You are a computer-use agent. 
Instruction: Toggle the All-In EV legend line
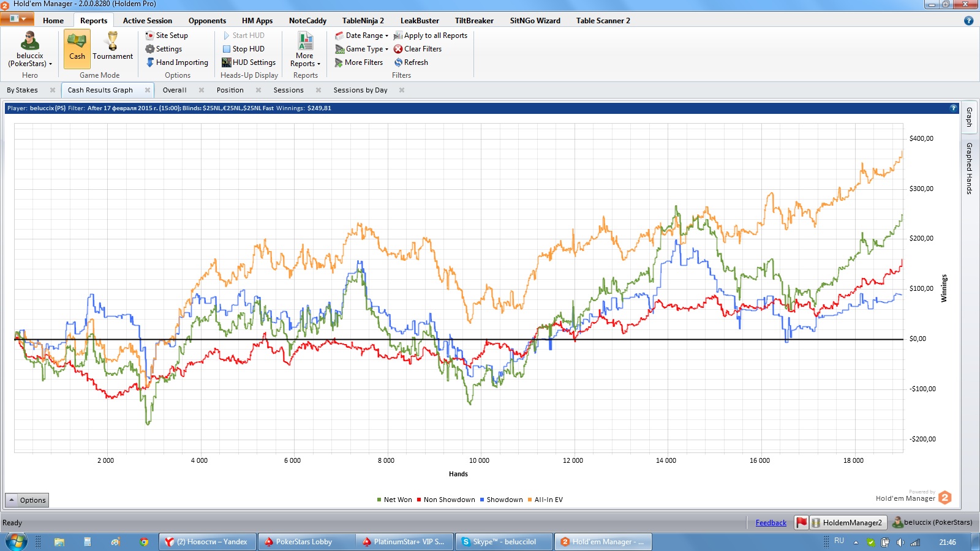545,500
